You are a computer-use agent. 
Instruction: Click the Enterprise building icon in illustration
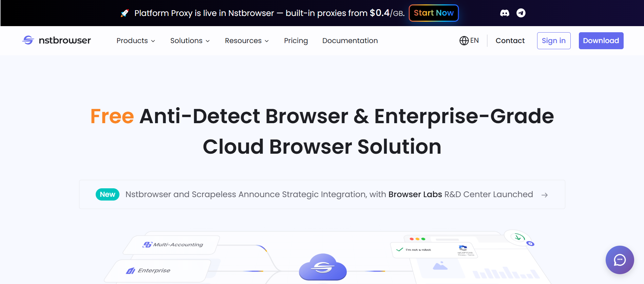131,270
